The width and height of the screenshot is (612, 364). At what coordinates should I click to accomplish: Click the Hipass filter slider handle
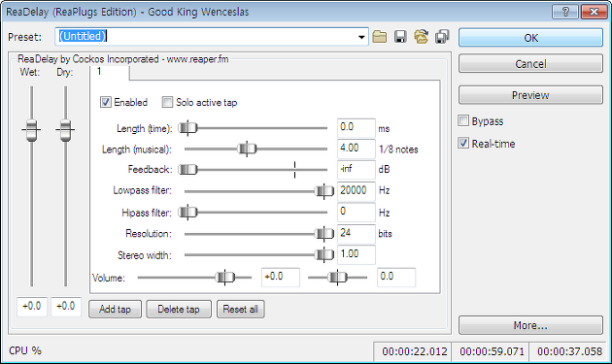(187, 213)
